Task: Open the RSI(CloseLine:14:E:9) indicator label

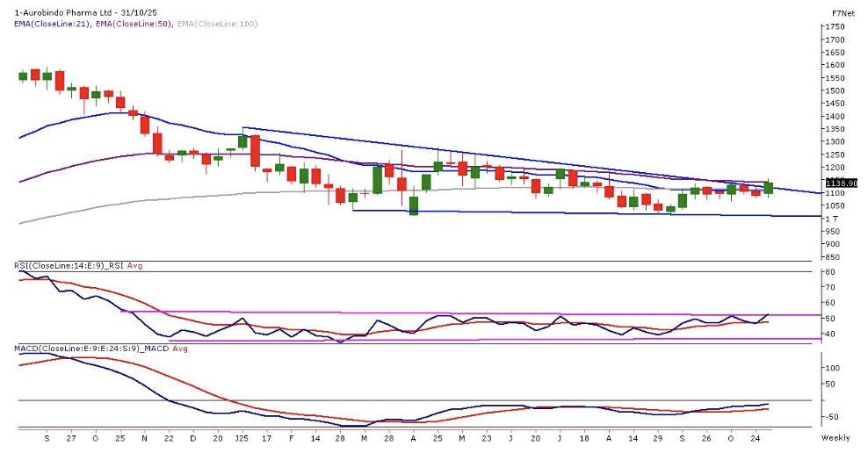Action: 59,265
